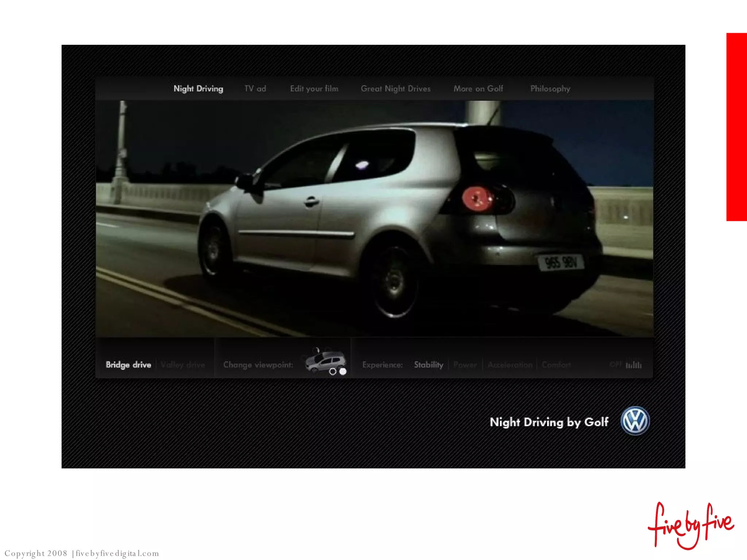747x560 pixels.
Task: Open the Night Driving tab
Action: (198, 89)
